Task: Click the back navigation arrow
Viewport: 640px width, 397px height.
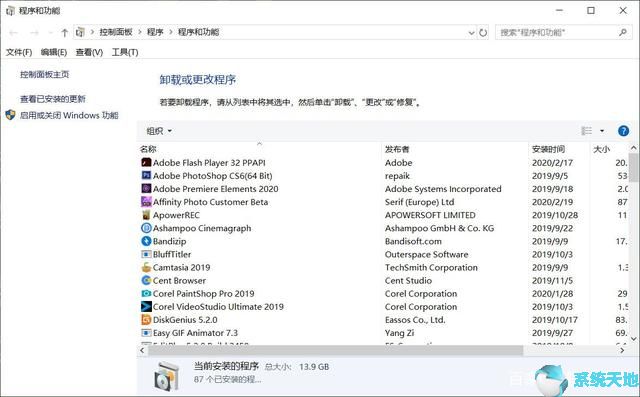Action: click(13, 32)
